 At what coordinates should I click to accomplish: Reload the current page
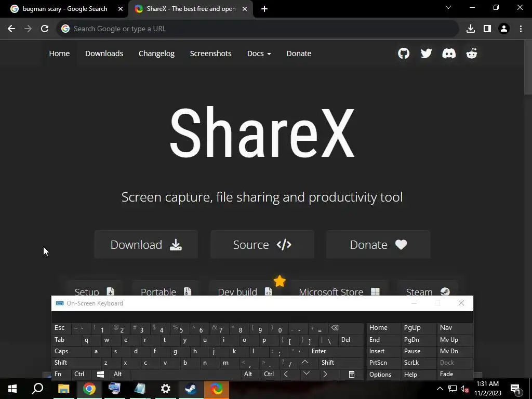click(45, 29)
